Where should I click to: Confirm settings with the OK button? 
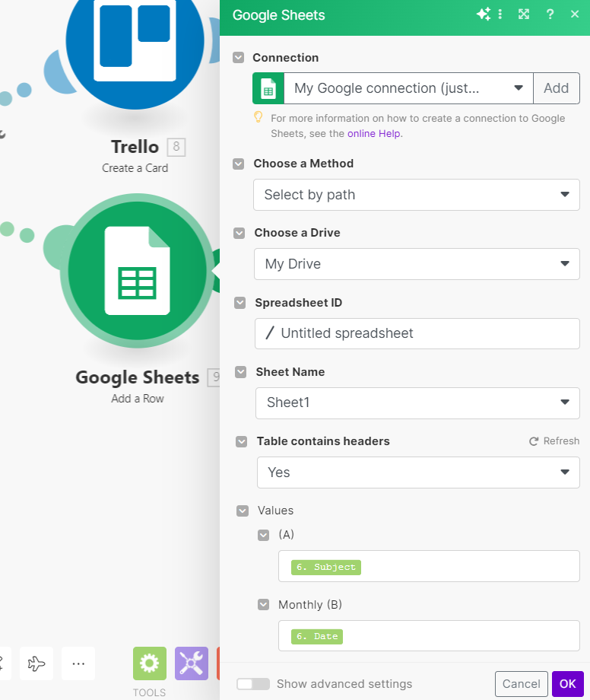pyautogui.click(x=568, y=684)
